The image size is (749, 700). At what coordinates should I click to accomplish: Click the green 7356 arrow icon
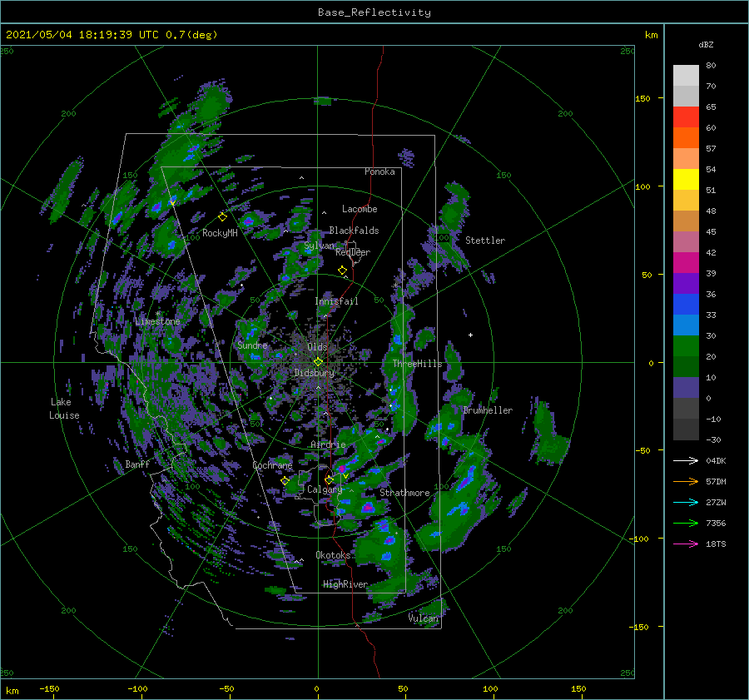pos(686,524)
